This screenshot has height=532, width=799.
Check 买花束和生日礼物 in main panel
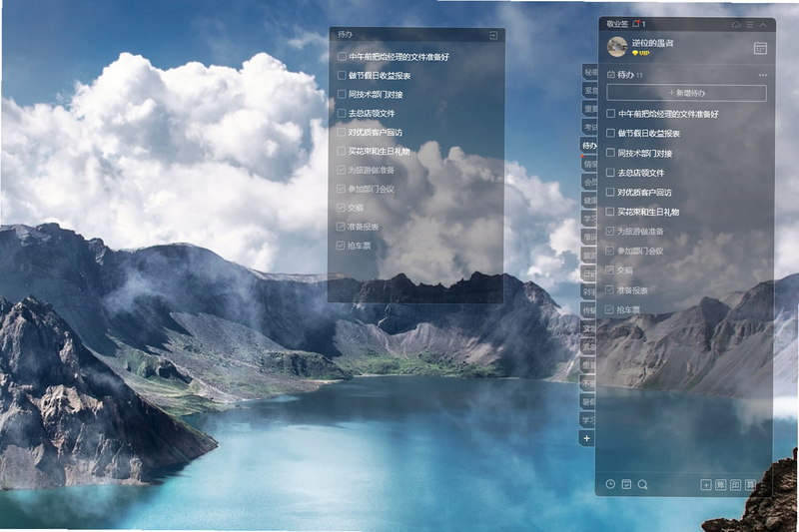tap(610, 212)
